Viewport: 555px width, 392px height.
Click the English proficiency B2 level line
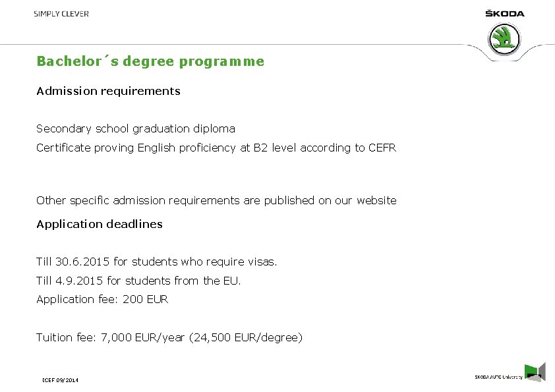tap(216, 148)
